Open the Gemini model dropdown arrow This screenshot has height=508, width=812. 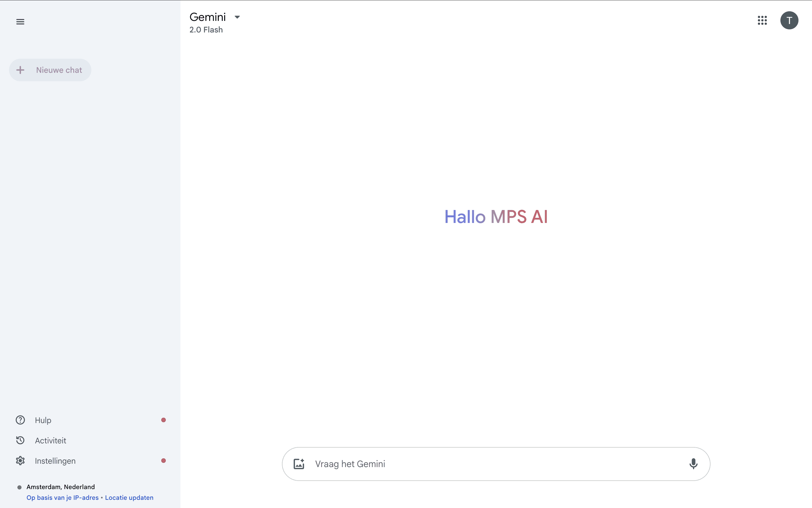pyautogui.click(x=237, y=17)
